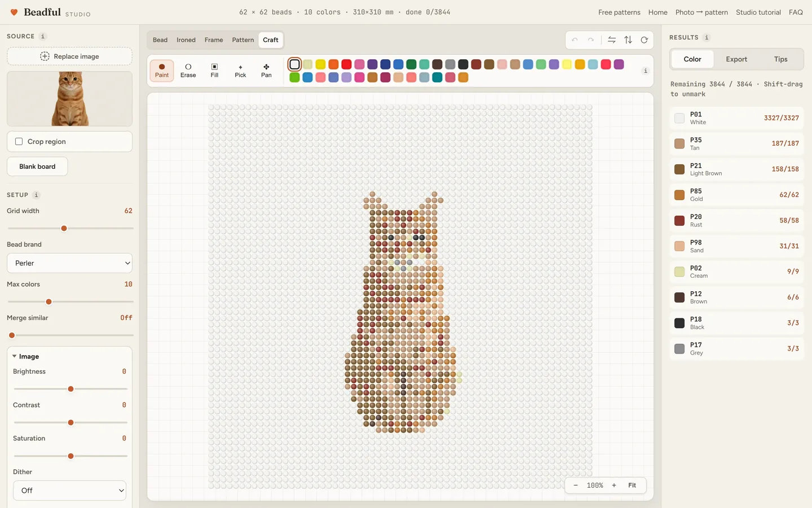812x508 pixels.
Task: Open the Bead brand Perler dropdown
Action: 69,263
